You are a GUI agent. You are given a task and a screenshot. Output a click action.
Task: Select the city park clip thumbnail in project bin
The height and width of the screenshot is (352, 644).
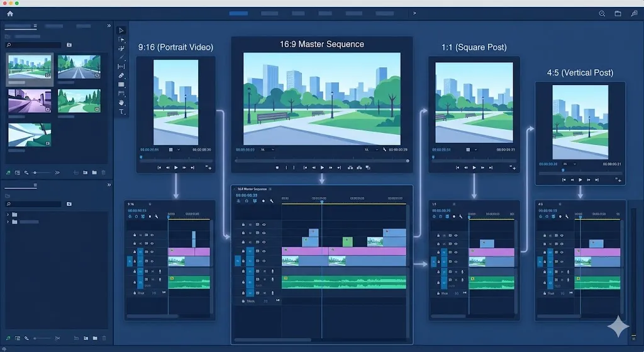click(x=30, y=67)
